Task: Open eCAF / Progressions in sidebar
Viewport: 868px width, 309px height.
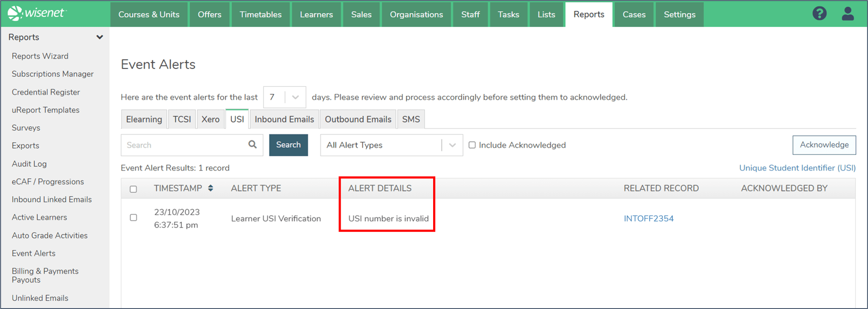Action: point(48,181)
